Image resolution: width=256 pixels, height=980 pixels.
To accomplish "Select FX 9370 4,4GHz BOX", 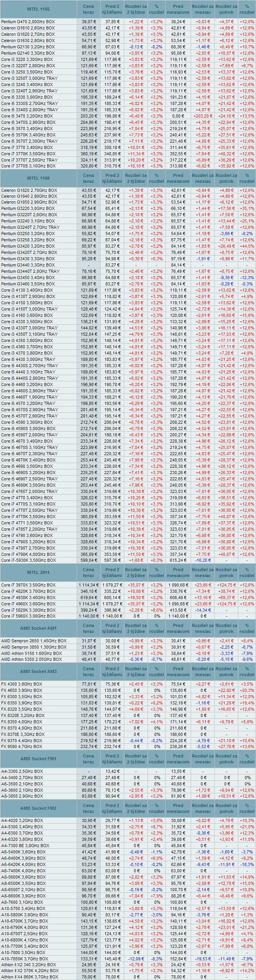I will [x=22, y=741].
